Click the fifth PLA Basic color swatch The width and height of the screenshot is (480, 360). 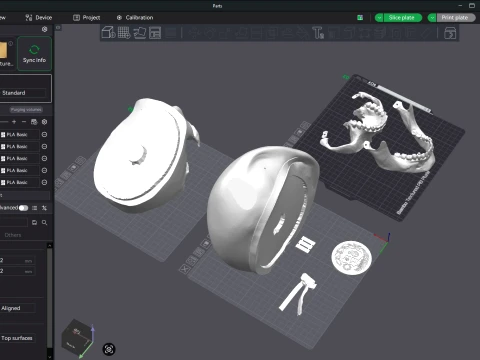(x=3, y=182)
